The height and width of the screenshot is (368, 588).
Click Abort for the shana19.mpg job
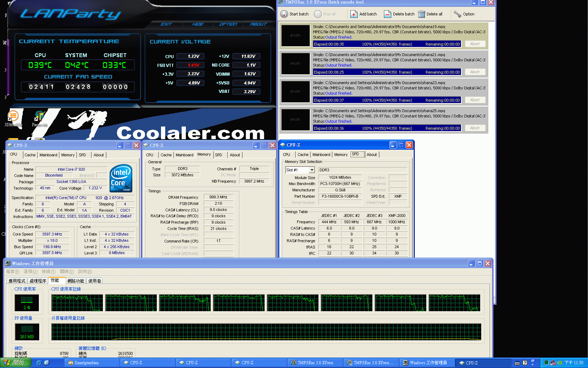(x=475, y=44)
